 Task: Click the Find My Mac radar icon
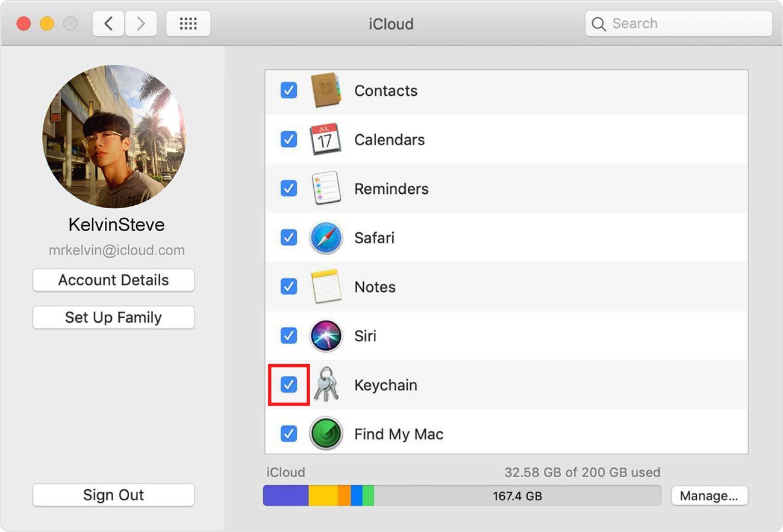tap(326, 434)
